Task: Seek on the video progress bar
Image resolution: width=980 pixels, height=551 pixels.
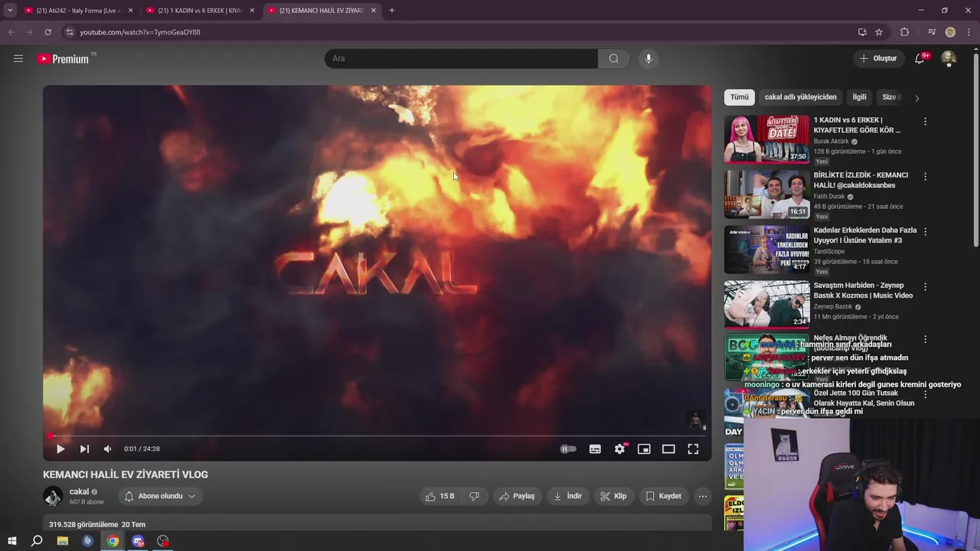Action: (x=377, y=436)
